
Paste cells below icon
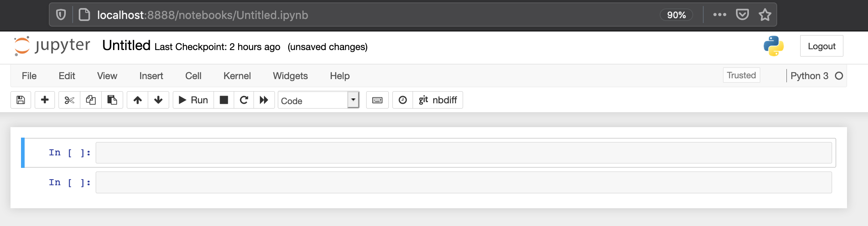(x=112, y=100)
